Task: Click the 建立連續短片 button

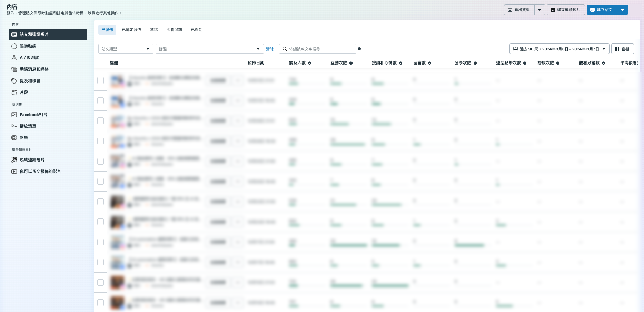Action: click(x=565, y=10)
